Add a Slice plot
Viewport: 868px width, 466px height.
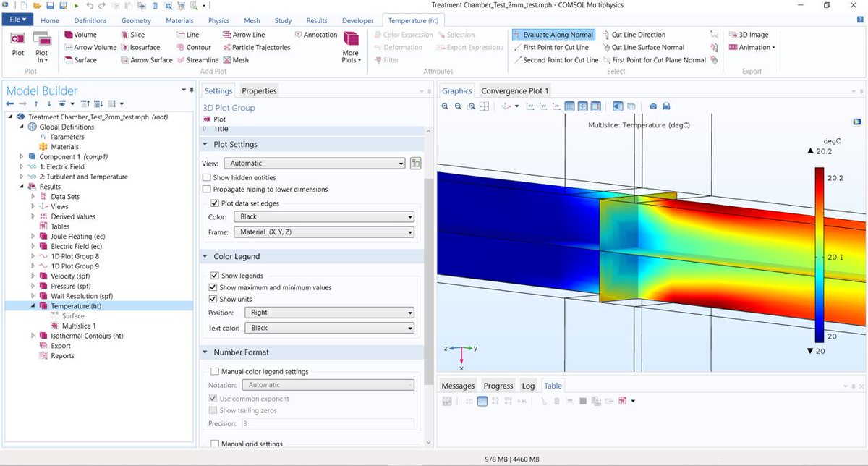tap(132, 35)
